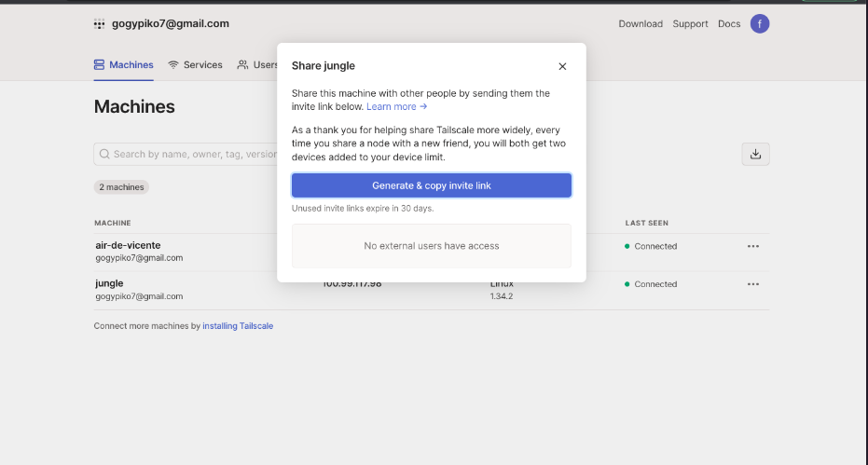Click the Machines tab server icon

[x=99, y=65]
